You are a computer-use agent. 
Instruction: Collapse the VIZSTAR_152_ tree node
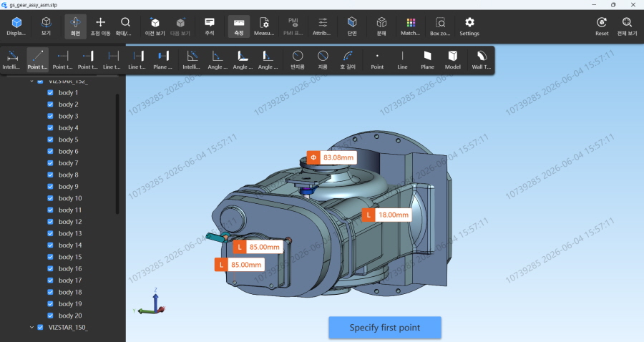(x=31, y=82)
